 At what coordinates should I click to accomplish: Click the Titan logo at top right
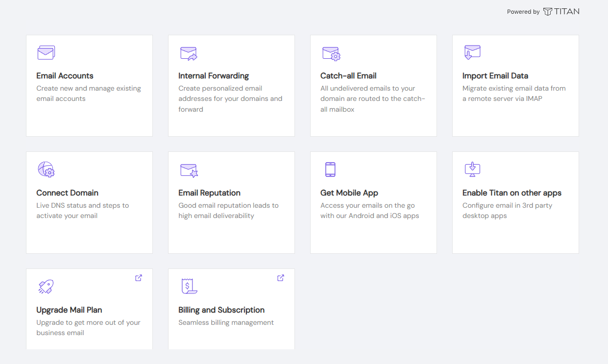point(561,11)
